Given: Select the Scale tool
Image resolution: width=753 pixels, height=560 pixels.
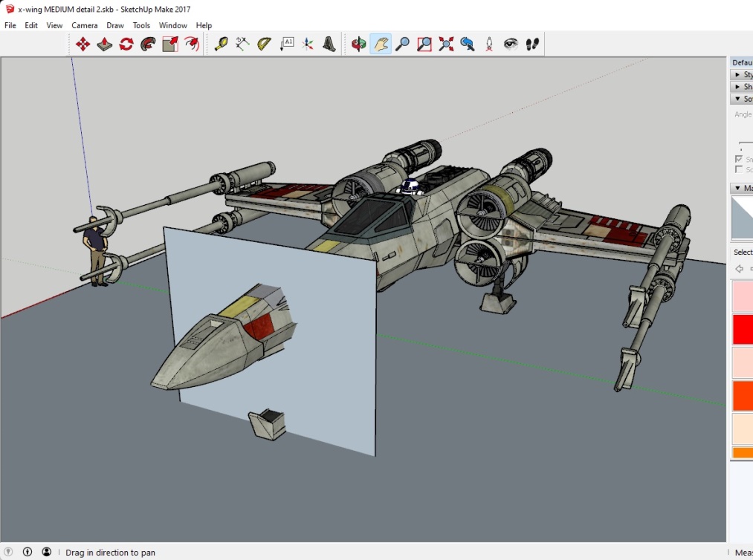Looking at the screenshot, I should pyautogui.click(x=170, y=44).
